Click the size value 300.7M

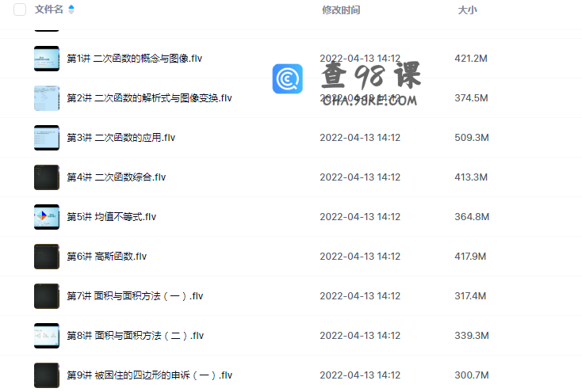point(472,375)
